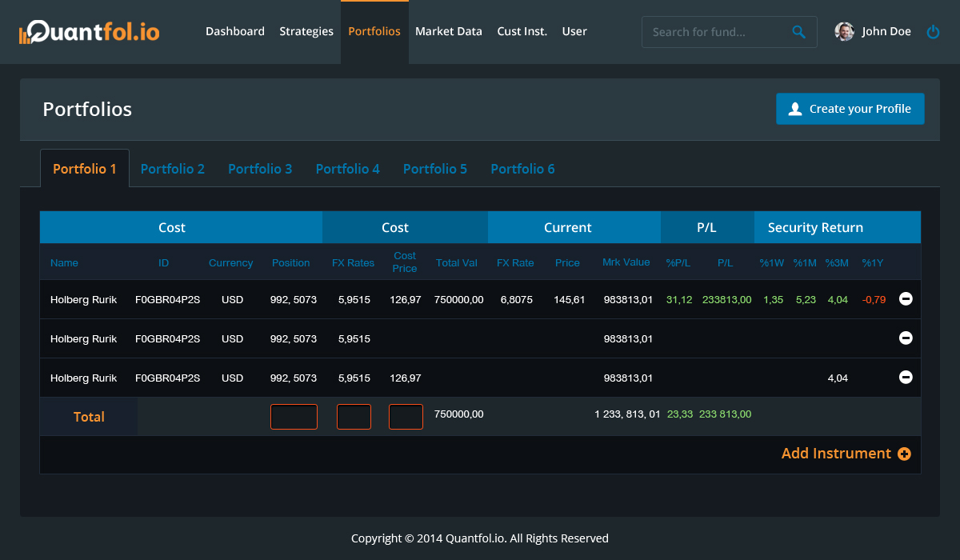The image size is (960, 560).
Task: Open the Portfolio 6 tab
Action: 522,169
